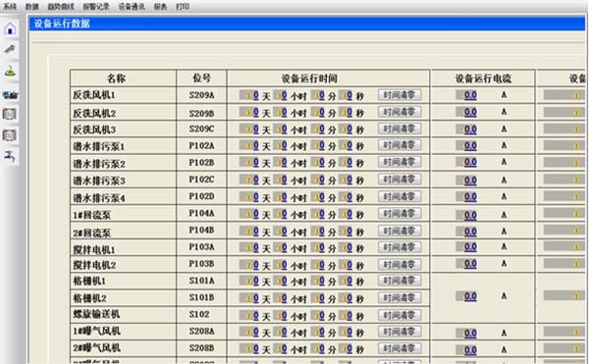Select the days value for 反洗风机1

click(x=249, y=95)
